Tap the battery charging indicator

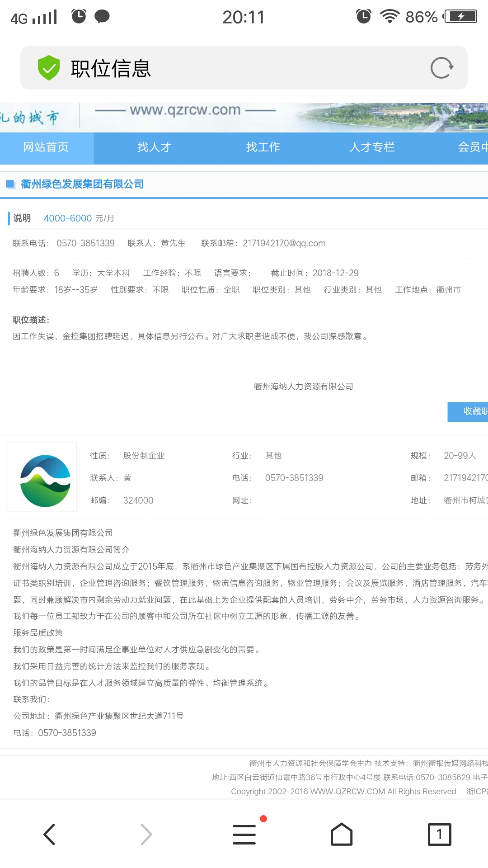[460, 17]
